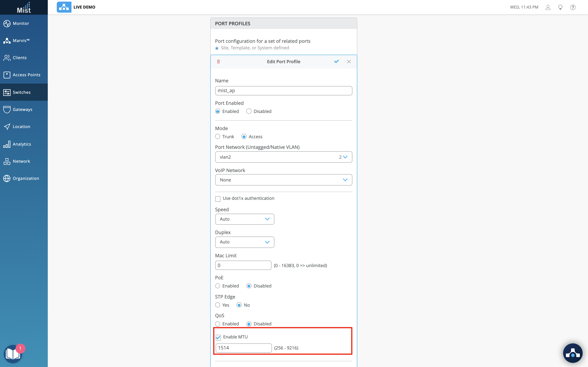Click the MTU value input field
The height and width of the screenshot is (367, 588).
243,348
